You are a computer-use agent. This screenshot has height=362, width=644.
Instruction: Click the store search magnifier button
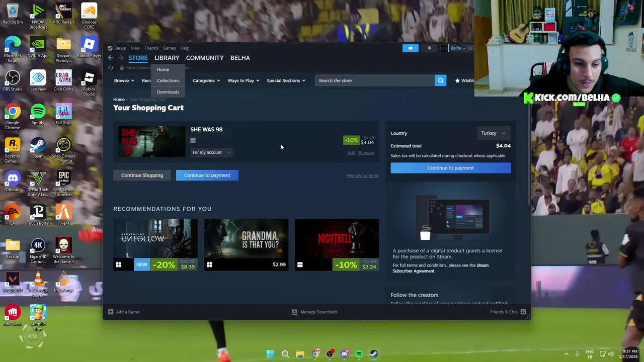point(440,80)
